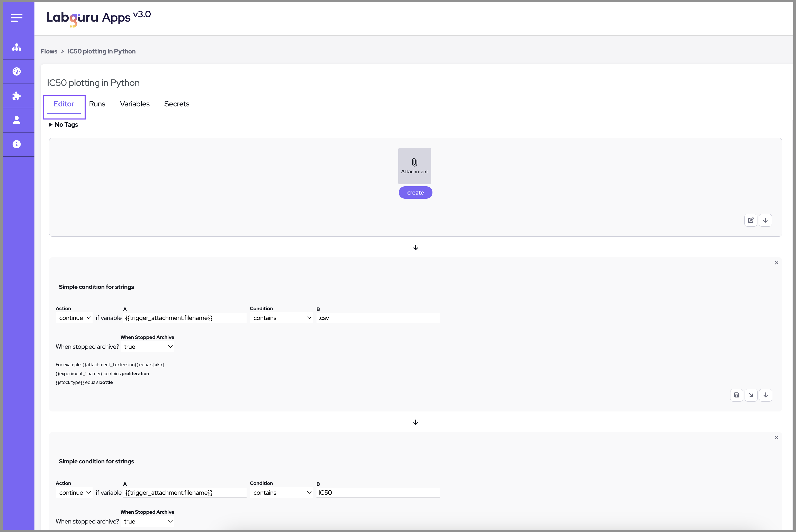The height and width of the screenshot is (532, 796).
Task: Open the dashboard gauge sidebar icon
Action: [16, 71]
